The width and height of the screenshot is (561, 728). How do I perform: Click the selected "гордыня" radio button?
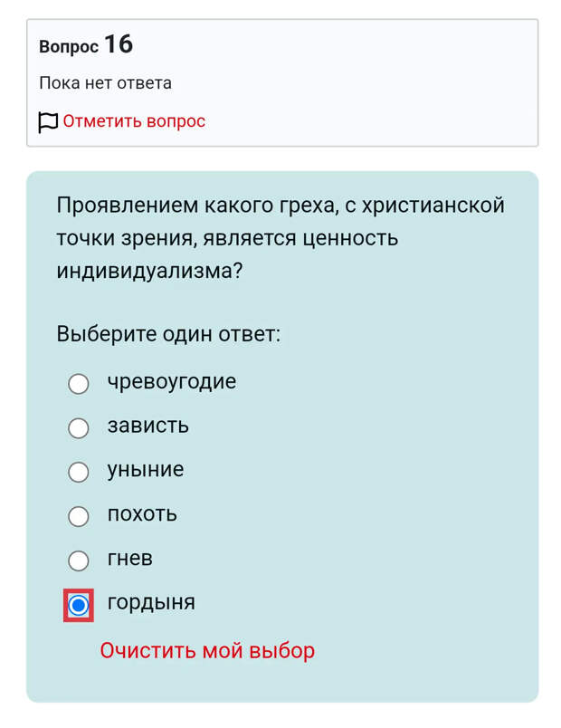pyautogui.click(x=79, y=604)
